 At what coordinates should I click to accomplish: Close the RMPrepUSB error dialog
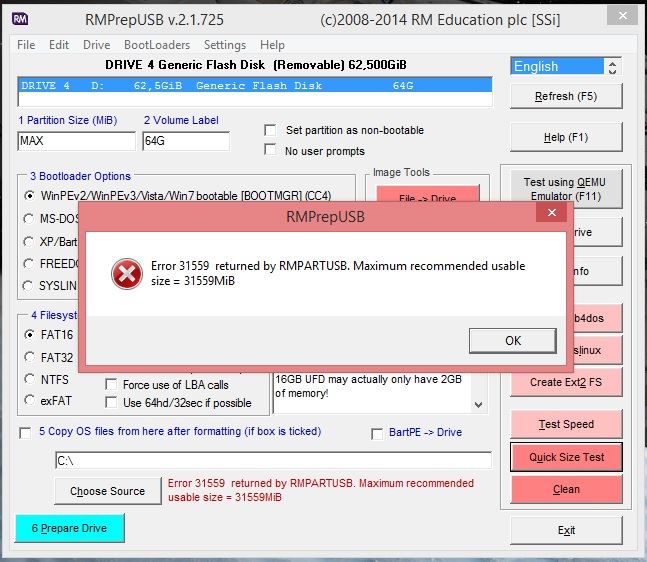click(x=551, y=213)
